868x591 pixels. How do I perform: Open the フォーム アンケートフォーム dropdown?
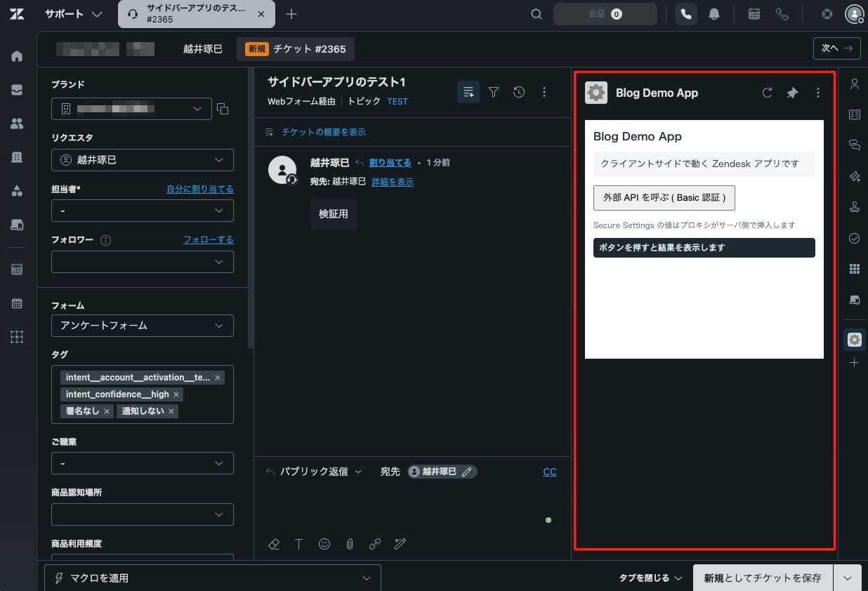tap(143, 326)
